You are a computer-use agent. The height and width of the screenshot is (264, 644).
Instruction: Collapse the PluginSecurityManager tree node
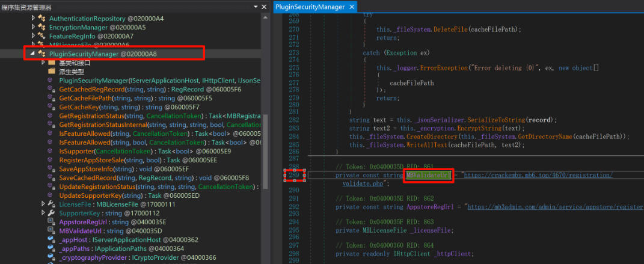[x=32, y=54]
